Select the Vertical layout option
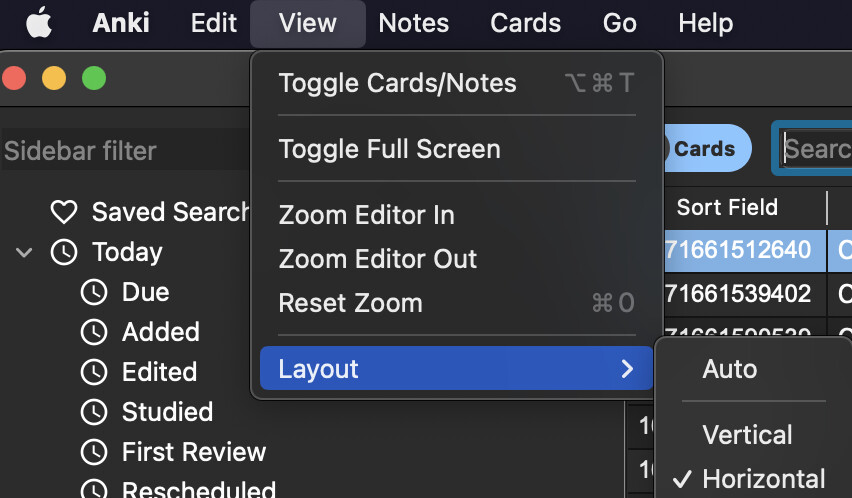This screenshot has height=498, width=852. [747, 435]
